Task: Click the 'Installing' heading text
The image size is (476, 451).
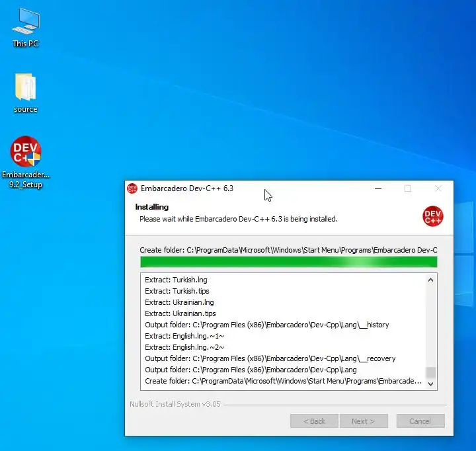Action: click(152, 207)
